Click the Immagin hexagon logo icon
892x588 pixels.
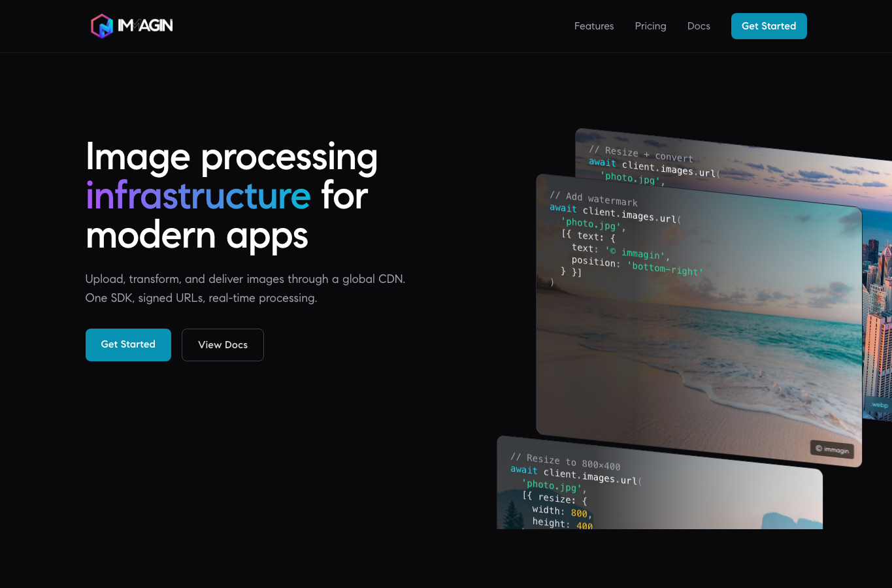[x=102, y=26]
